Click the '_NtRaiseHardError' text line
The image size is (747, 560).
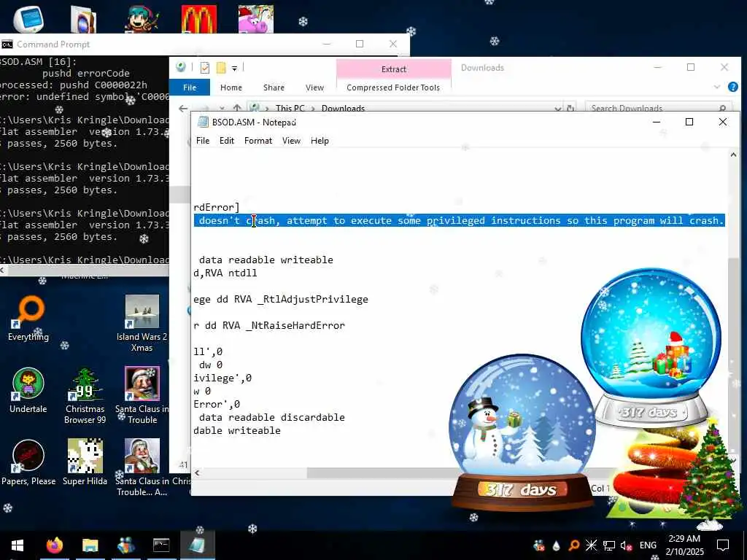point(269,326)
